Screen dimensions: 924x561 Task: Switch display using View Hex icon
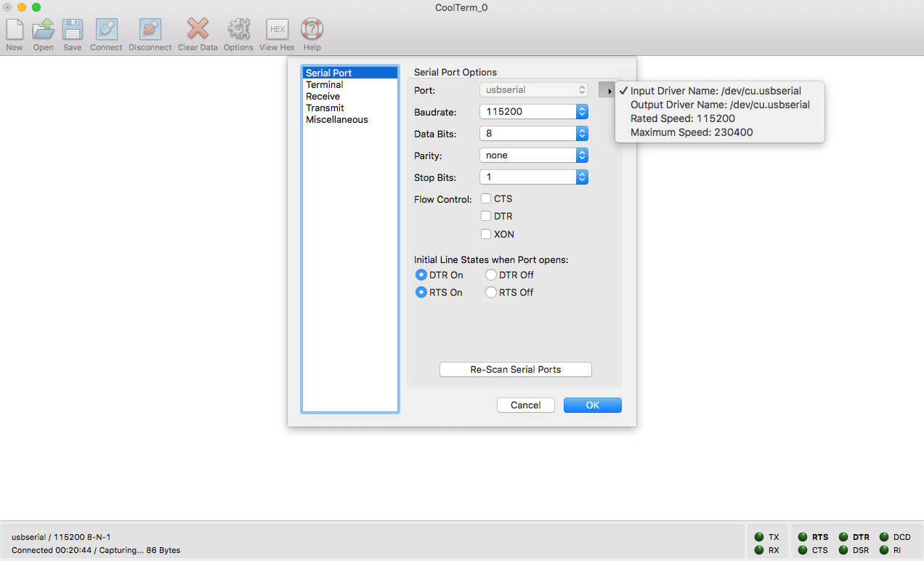277,30
